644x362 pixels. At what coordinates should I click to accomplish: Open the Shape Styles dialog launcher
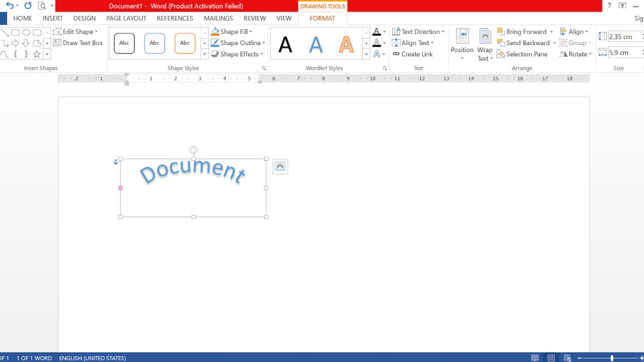tap(264, 69)
